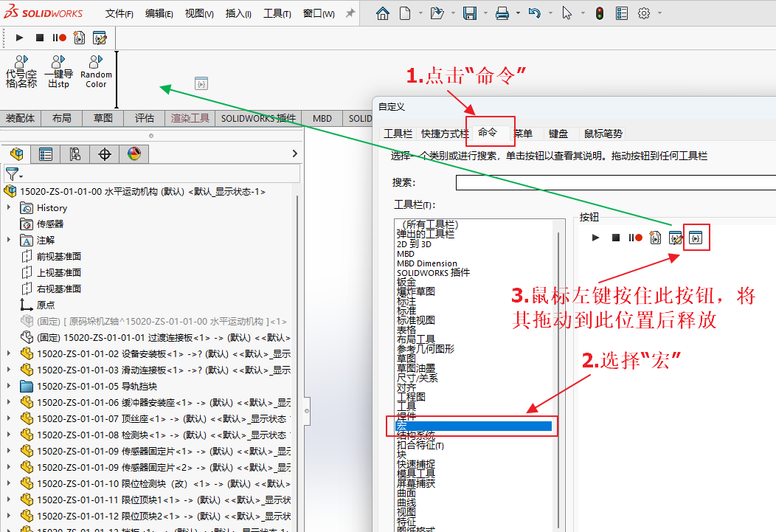Click the New Macro Button icon in 按钮 area
Image resolution: width=776 pixels, height=532 pixels.
point(696,238)
